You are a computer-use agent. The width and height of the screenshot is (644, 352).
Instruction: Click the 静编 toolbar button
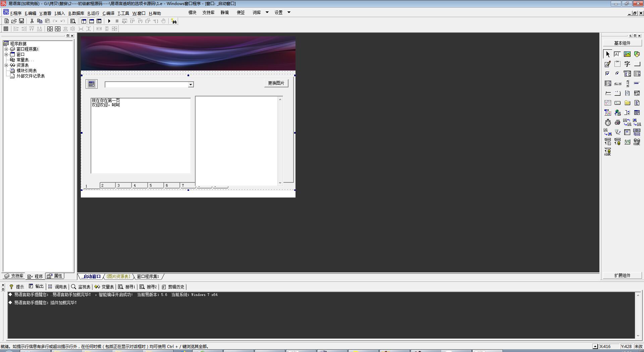point(224,12)
